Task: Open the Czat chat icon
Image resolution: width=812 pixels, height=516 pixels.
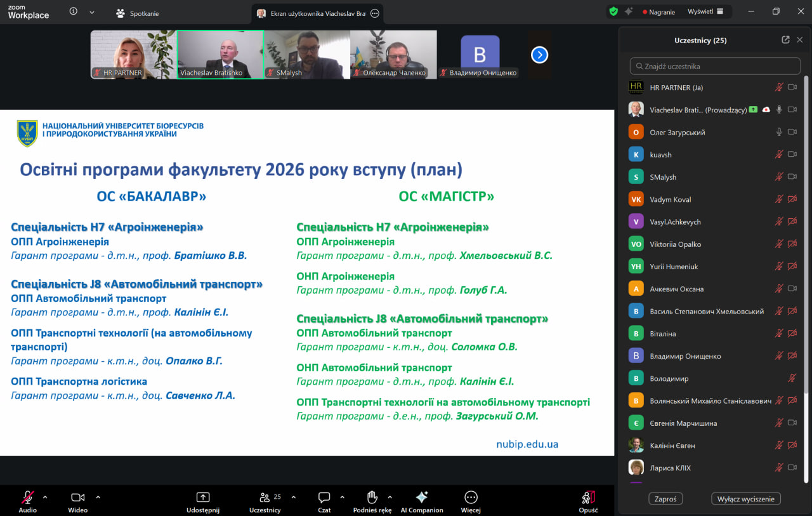Action: [x=324, y=498]
